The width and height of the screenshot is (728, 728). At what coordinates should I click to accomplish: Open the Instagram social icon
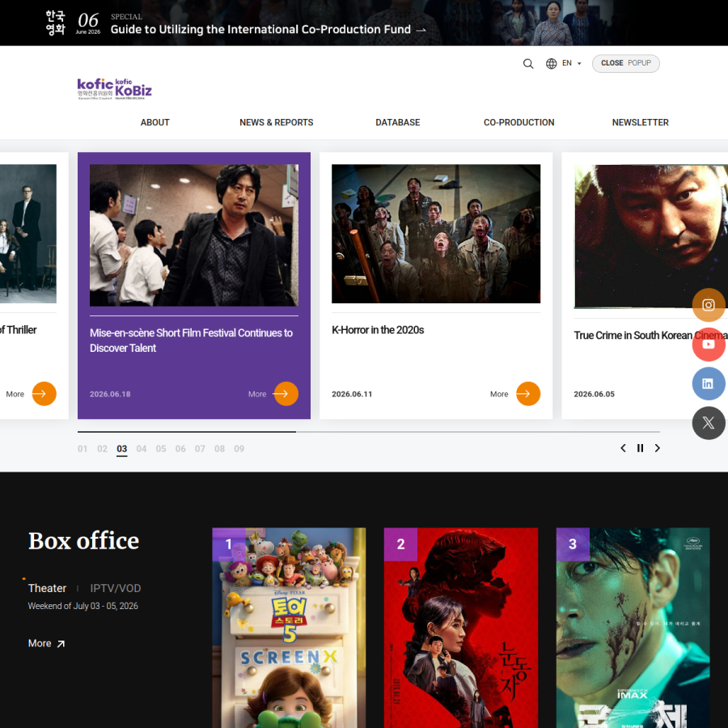pos(709,305)
